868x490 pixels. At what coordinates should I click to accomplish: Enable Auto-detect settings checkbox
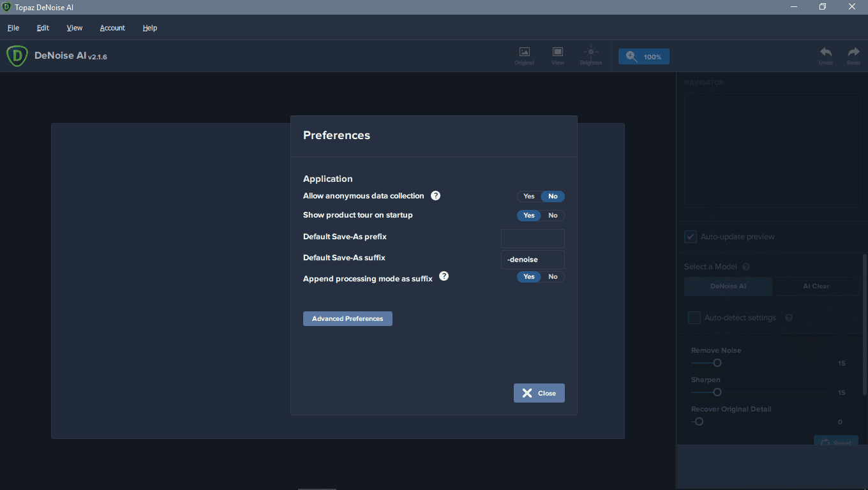pyautogui.click(x=694, y=318)
